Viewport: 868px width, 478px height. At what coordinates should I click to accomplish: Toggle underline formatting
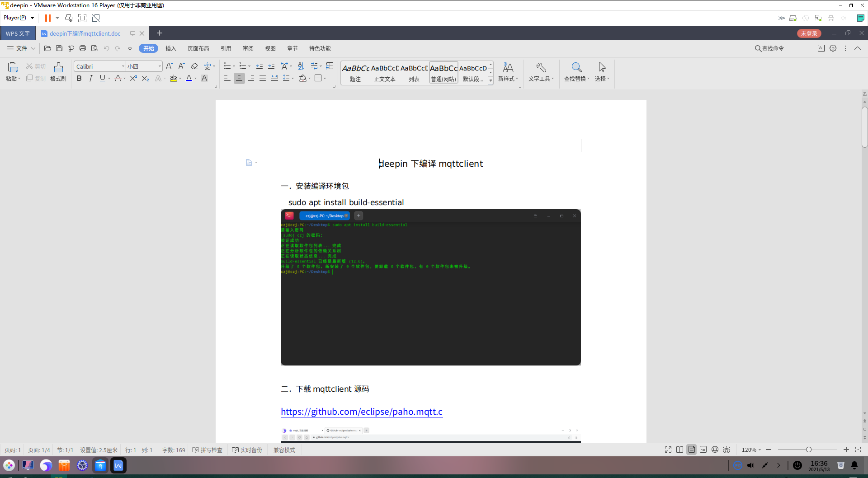tap(103, 78)
